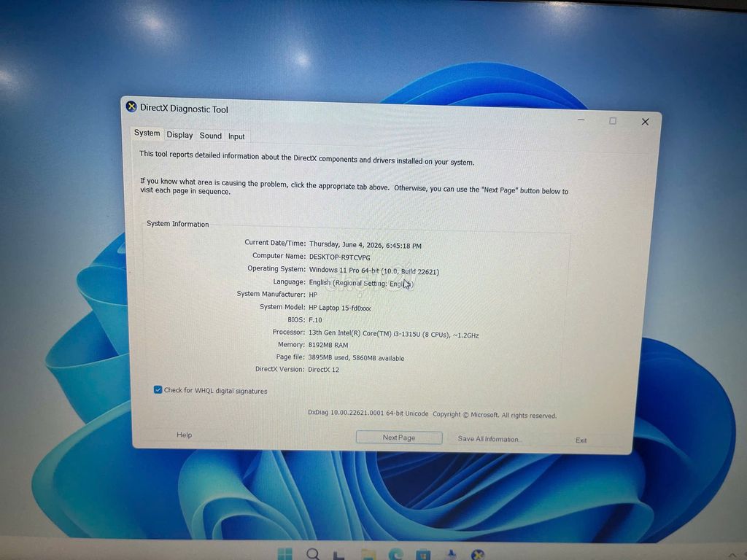Click the Language value English
This screenshot has width=747, height=560.
[x=361, y=283]
